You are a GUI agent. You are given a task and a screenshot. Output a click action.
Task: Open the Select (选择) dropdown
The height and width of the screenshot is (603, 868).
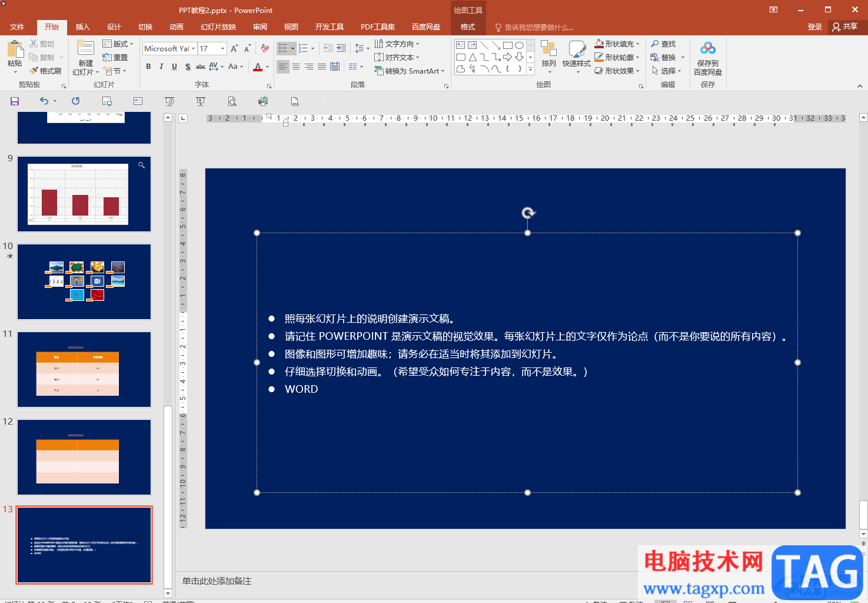pos(666,71)
